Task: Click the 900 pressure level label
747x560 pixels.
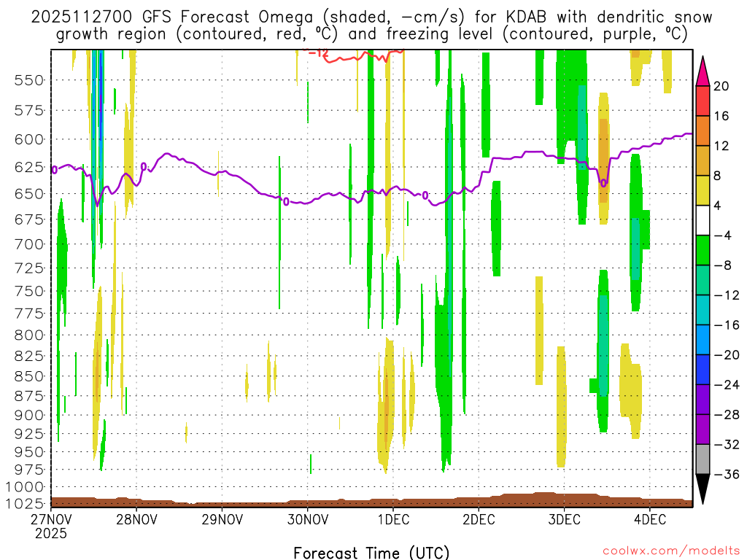Action: tap(28, 415)
